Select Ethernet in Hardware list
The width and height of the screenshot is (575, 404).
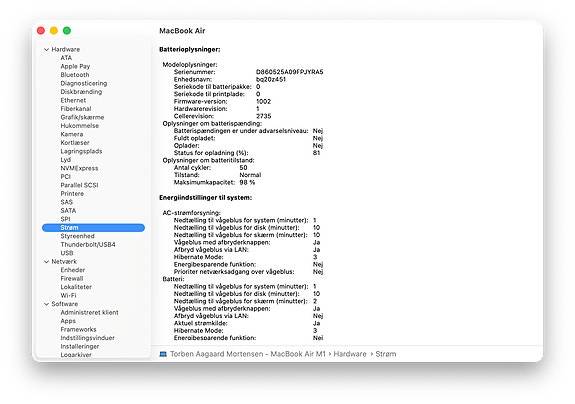73,100
